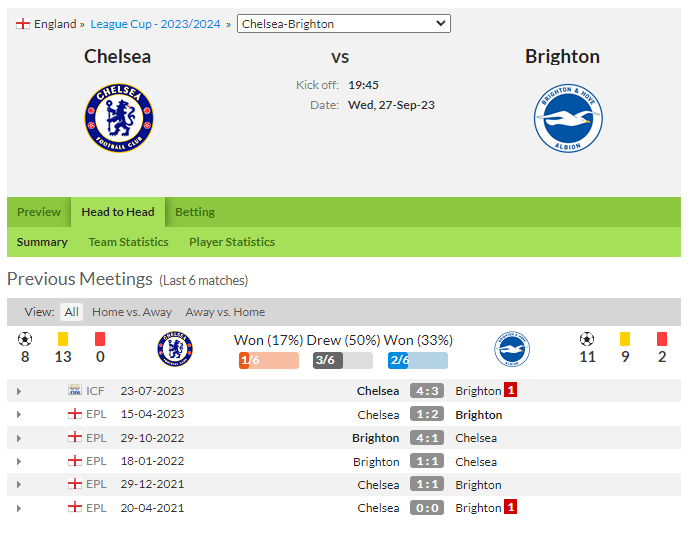
Task: Click the 1:2 score on 15-04-2023
Action: click(427, 414)
